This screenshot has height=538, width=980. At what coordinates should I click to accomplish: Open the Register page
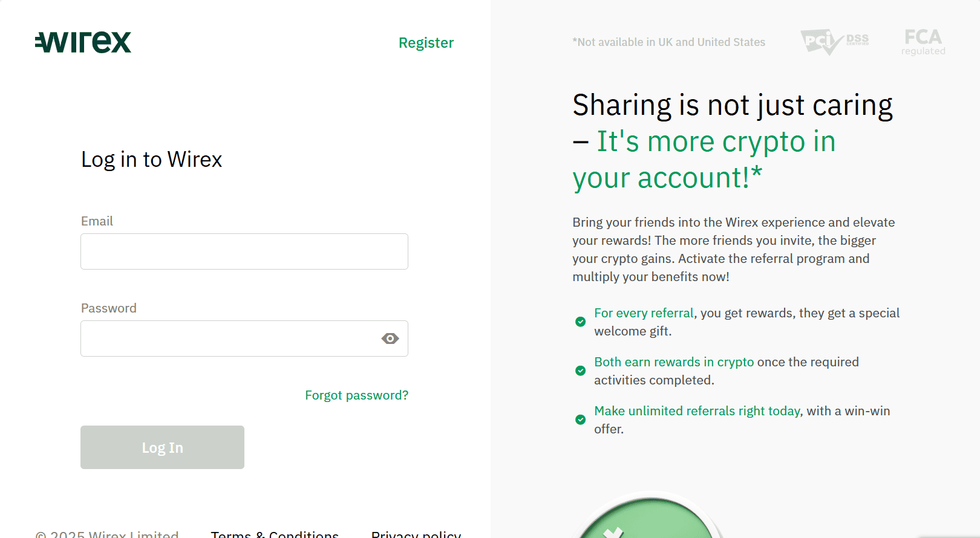pos(426,43)
